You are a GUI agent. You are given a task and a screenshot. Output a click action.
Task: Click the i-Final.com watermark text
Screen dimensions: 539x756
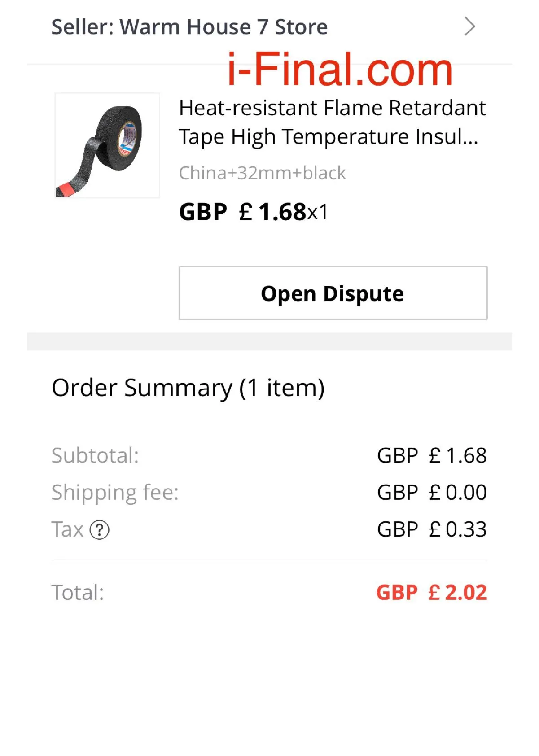pos(340,69)
